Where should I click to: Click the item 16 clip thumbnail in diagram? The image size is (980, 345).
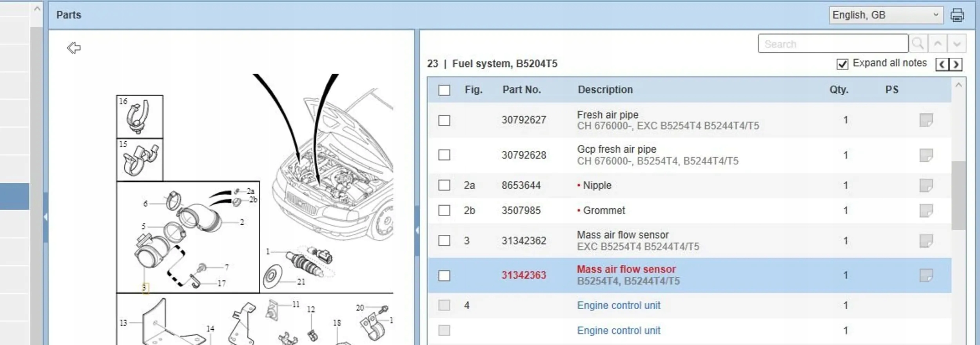pos(140,117)
